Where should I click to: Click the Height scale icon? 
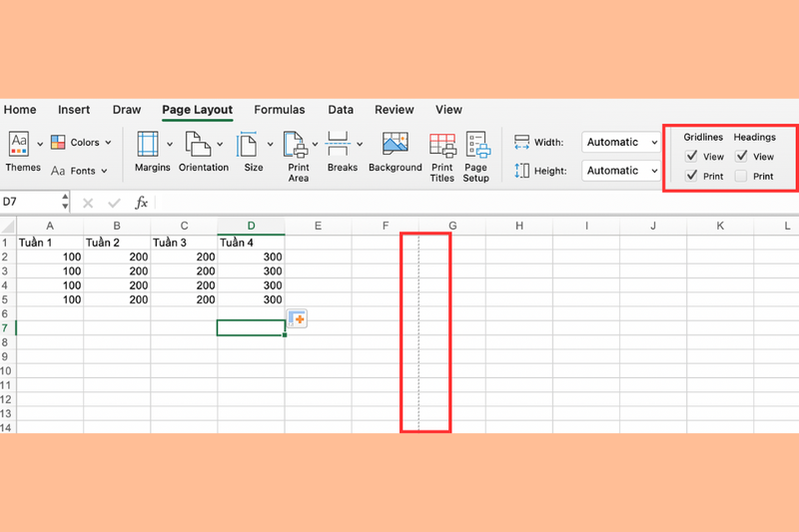pos(521,171)
